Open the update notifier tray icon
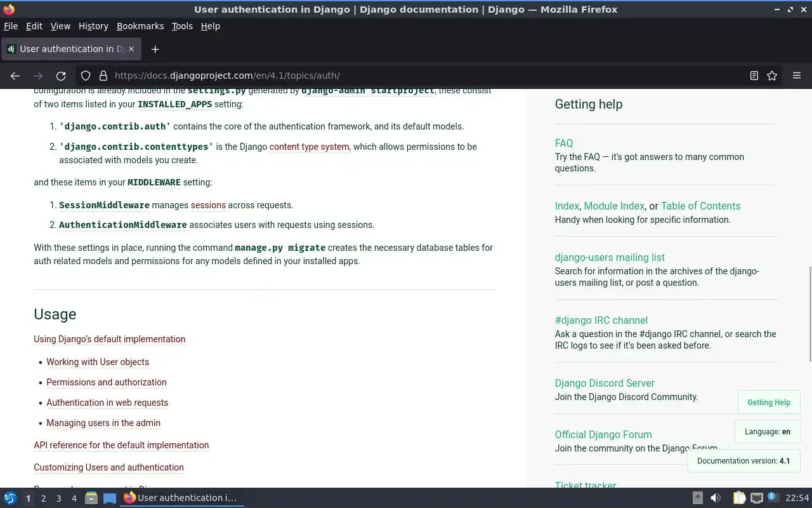 click(x=773, y=497)
